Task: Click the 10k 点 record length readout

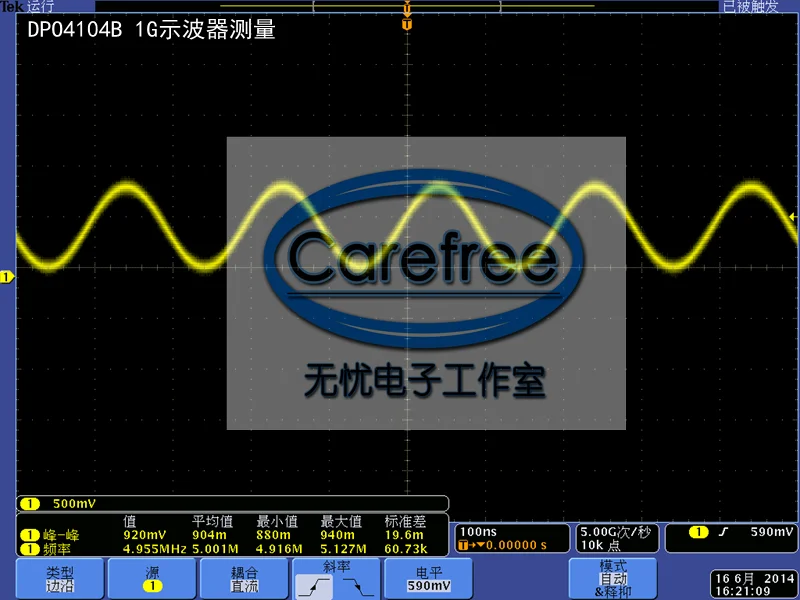Action: coord(601,545)
